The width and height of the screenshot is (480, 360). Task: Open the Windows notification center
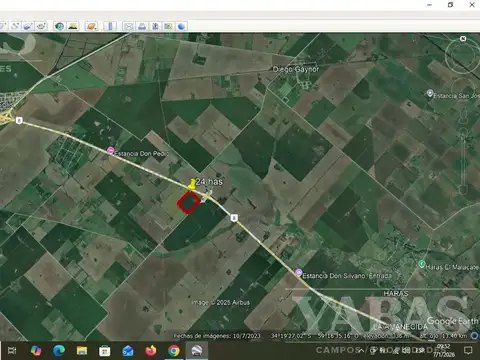pyautogui.click(x=468, y=350)
